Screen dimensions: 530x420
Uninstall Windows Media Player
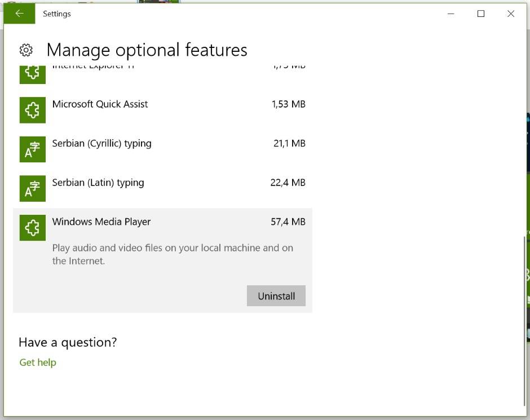pos(276,296)
